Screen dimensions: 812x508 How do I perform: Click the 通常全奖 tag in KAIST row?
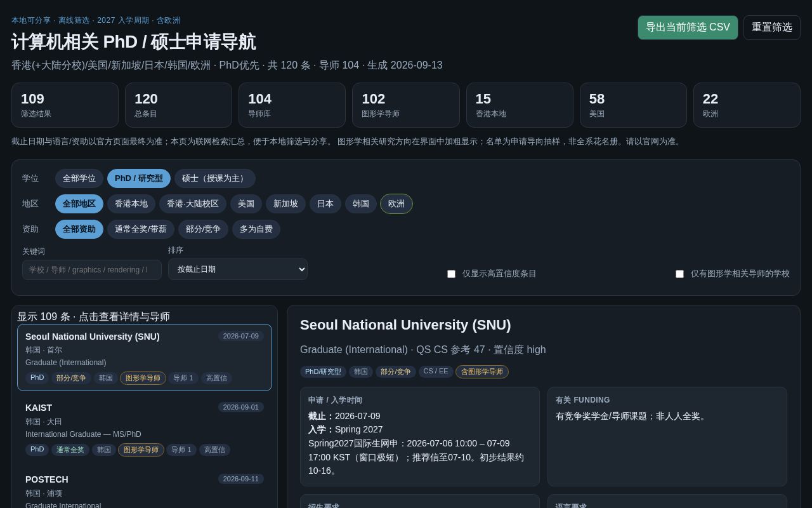pyautogui.click(x=70, y=450)
